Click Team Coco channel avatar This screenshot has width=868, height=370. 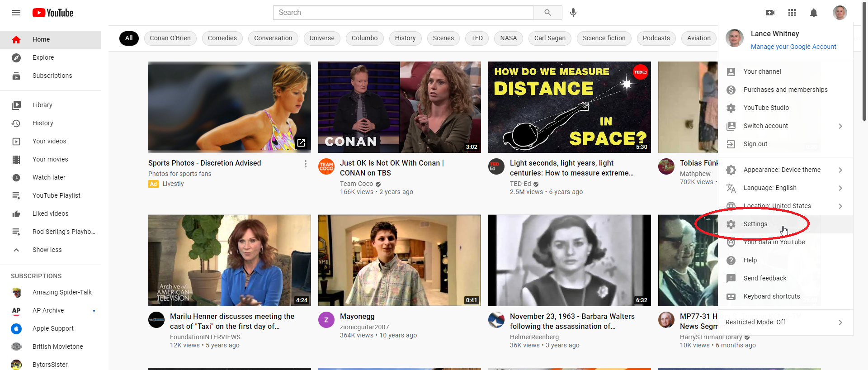pos(326,166)
